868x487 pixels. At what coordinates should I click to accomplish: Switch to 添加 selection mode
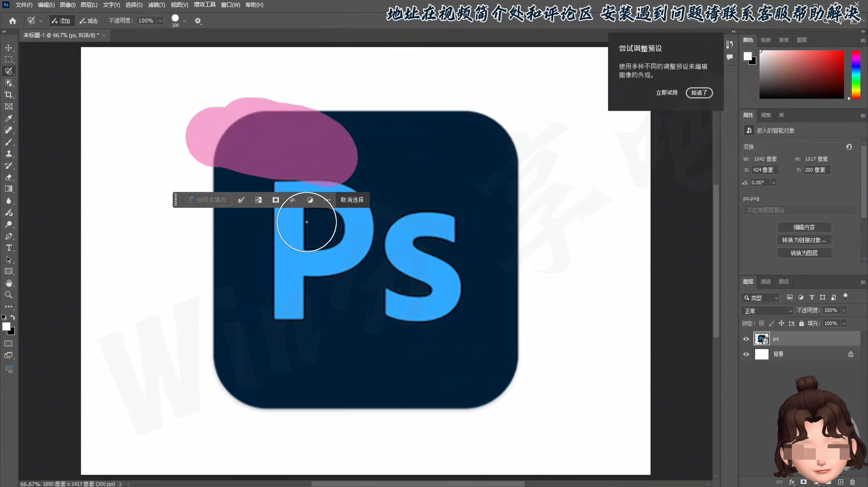click(x=61, y=21)
